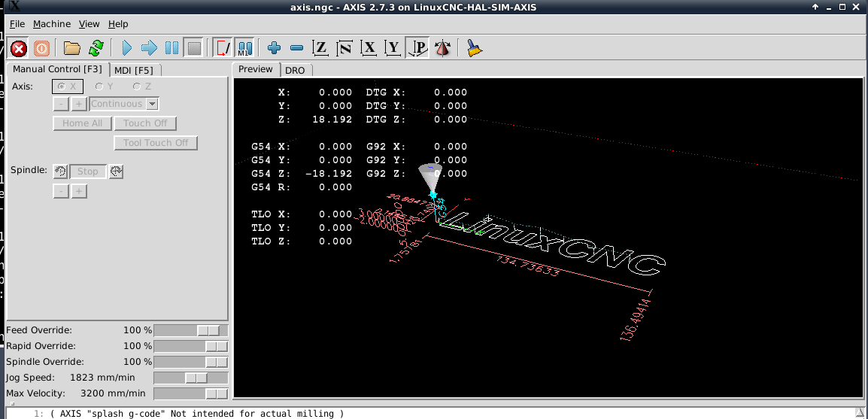Viewport: 868px width, 419px height.
Task: Toggle skip lines with slash button
Action: (x=223, y=48)
